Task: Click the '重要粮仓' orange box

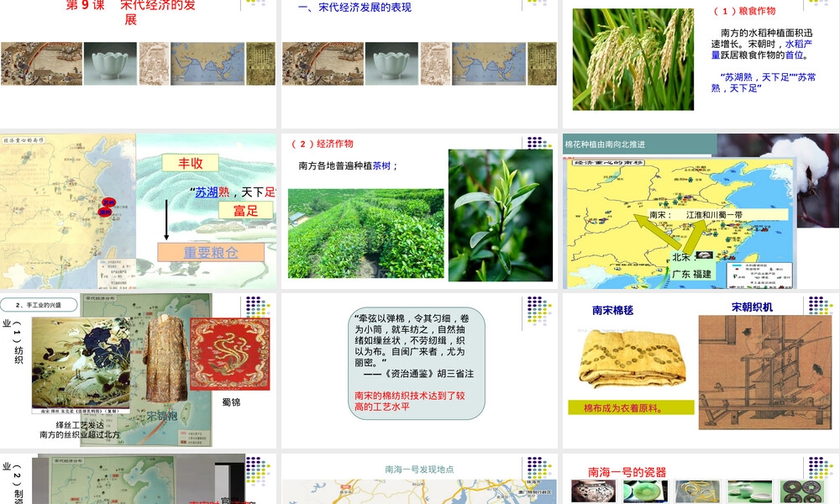Action: 211,252
